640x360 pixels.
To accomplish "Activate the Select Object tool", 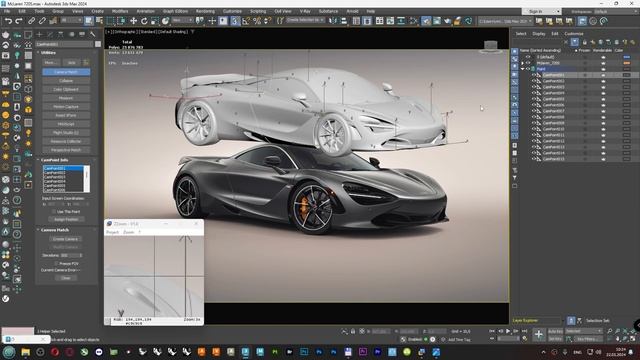I will pyautogui.click(x=89, y=21).
